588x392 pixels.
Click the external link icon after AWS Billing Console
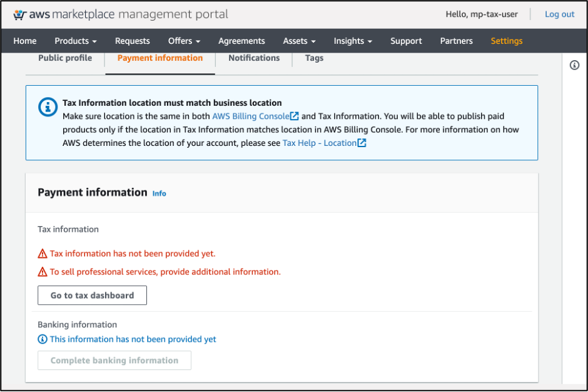(295, 116)
